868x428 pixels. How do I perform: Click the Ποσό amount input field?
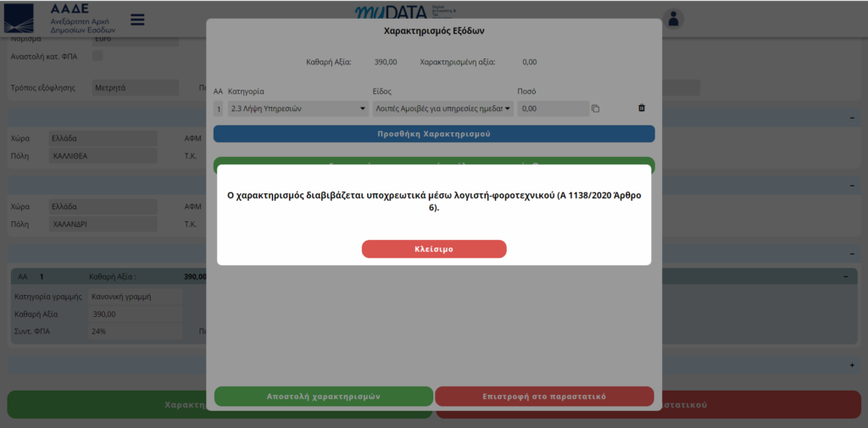[x=552, y=108]
